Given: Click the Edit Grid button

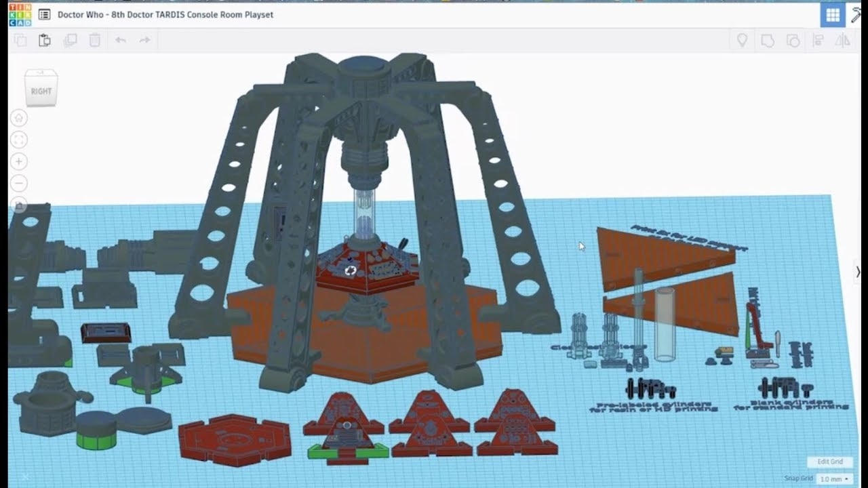Looking at the screenshot, I should [x=829, y=461].
